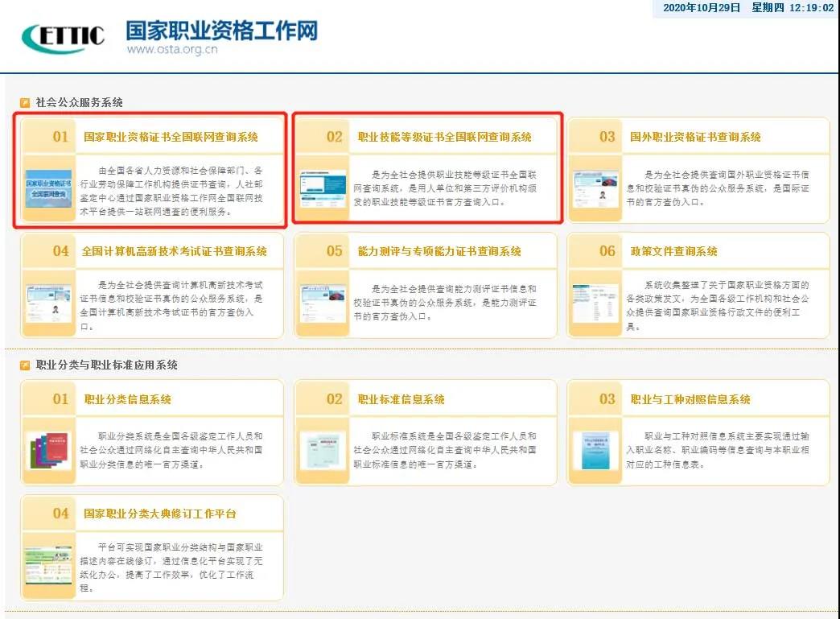This screenshot has height=619, width=840.
Task: Click description of 职业分类信息系统
Action: click(171, 450)
